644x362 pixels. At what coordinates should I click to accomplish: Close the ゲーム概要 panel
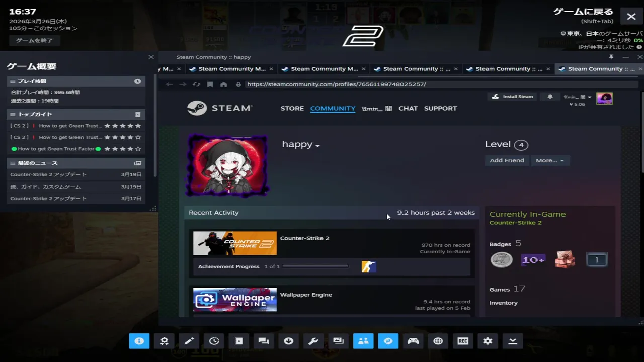pos(151,57)
